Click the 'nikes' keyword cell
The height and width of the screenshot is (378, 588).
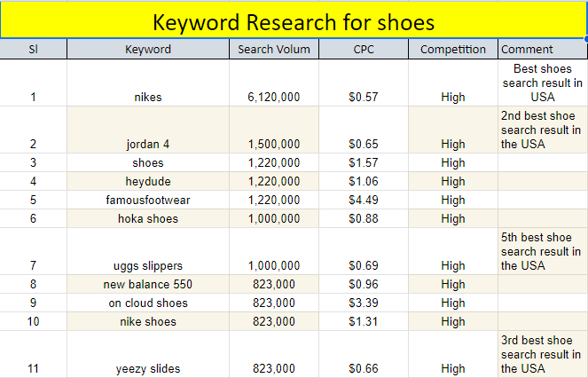coord(148,97)
